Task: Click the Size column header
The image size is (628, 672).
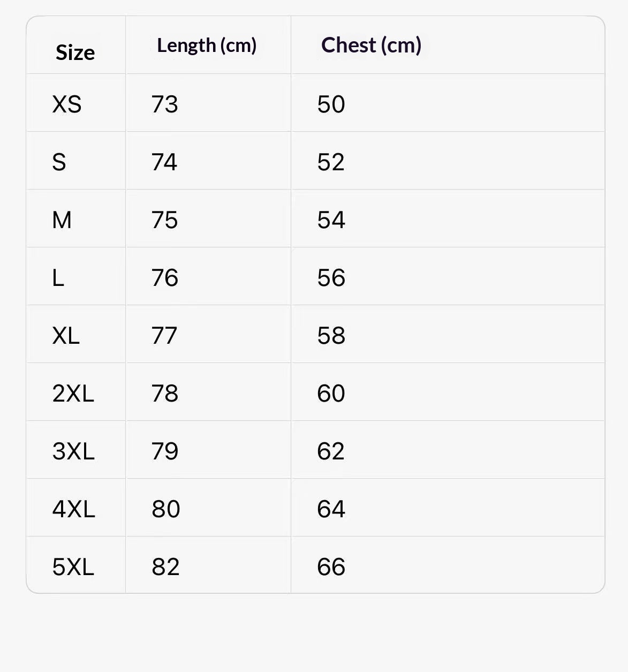Action: (75, 52)
